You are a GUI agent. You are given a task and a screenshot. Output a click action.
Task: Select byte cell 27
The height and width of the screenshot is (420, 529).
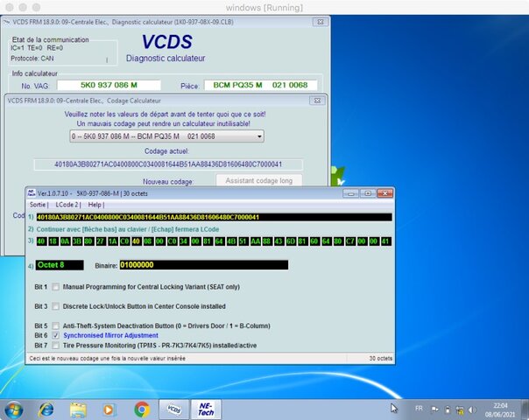tap(101, 241)
